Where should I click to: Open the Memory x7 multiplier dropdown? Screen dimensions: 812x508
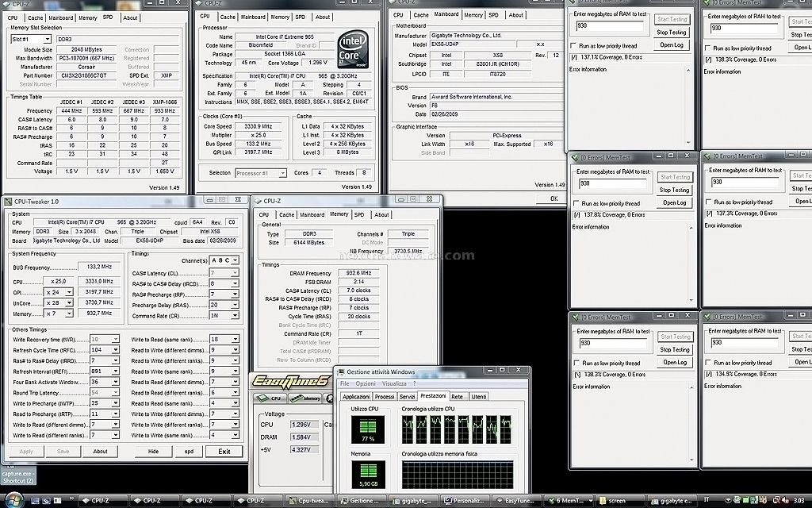pyautogui.click(x=69, y=314)
